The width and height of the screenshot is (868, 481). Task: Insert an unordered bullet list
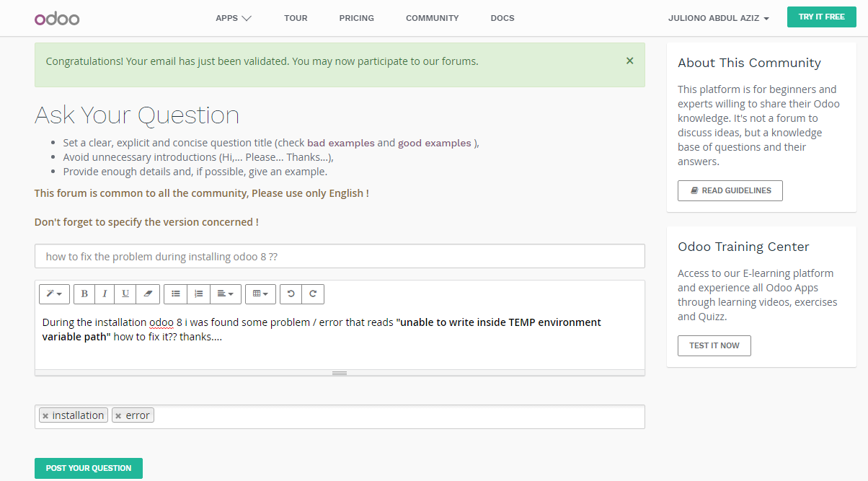pyautogui.click(x=175, y=294)
